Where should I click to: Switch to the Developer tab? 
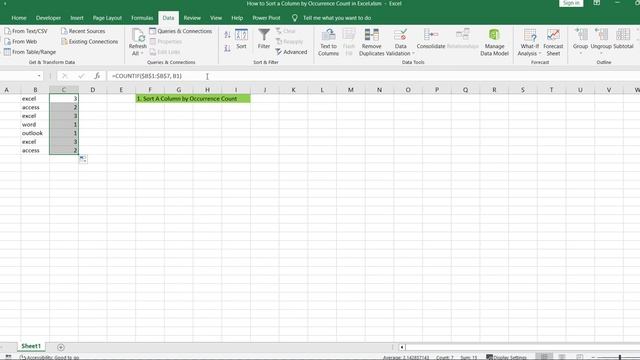(x=48, y=18)
